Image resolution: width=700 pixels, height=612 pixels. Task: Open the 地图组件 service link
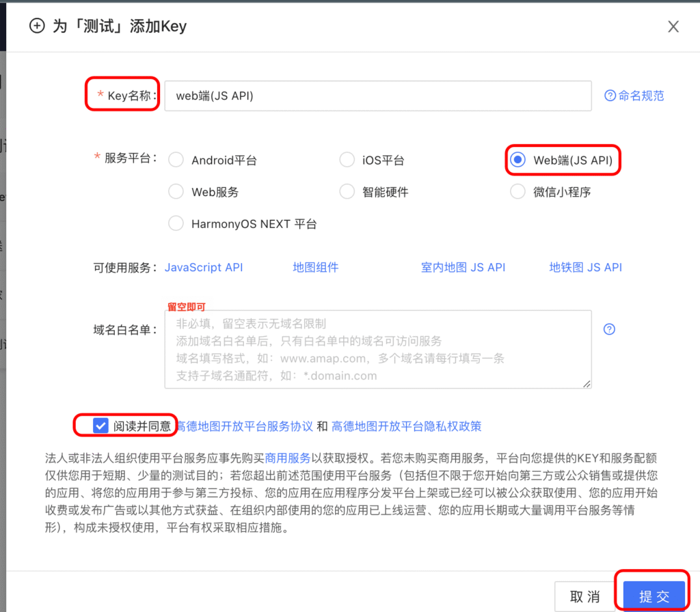coord(315,267)
